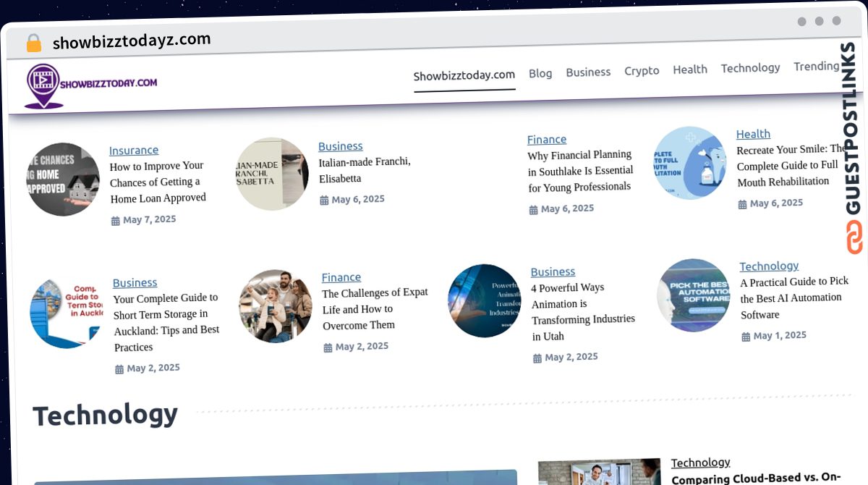This screenshot has width=868, height=485.
Task: Read How to Improve Your Chances article
Action: [158, 182]
